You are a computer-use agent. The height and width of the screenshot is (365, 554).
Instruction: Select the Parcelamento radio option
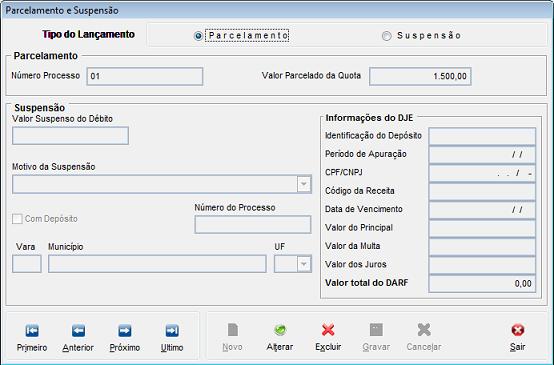198,36
